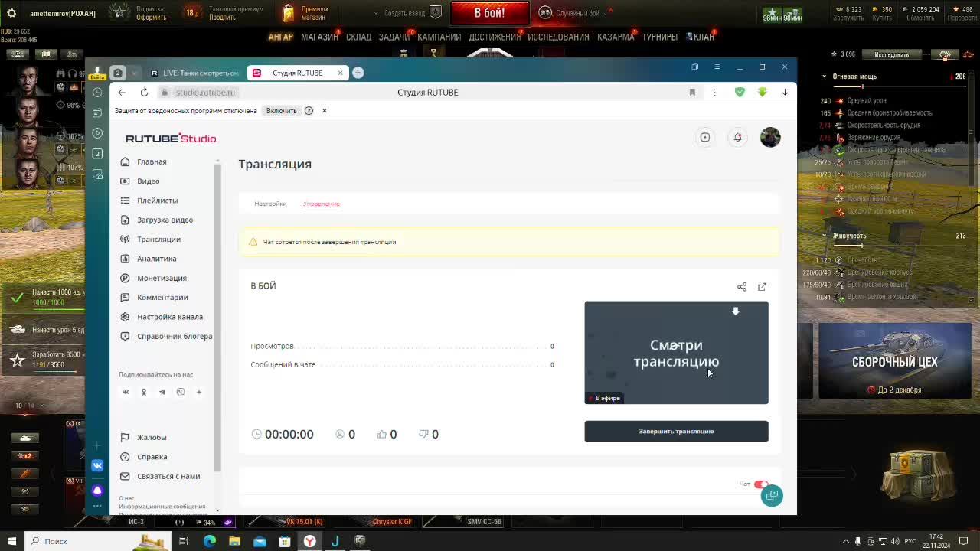Click the Завершить трансляцию button

pyautogui.click(x=676, y=431)
